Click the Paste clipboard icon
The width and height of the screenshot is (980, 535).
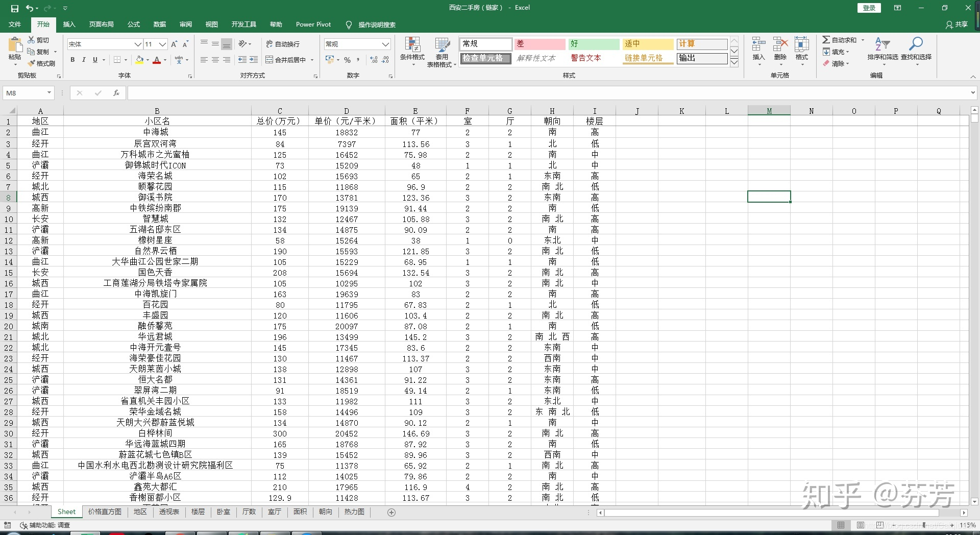point(15,45)
